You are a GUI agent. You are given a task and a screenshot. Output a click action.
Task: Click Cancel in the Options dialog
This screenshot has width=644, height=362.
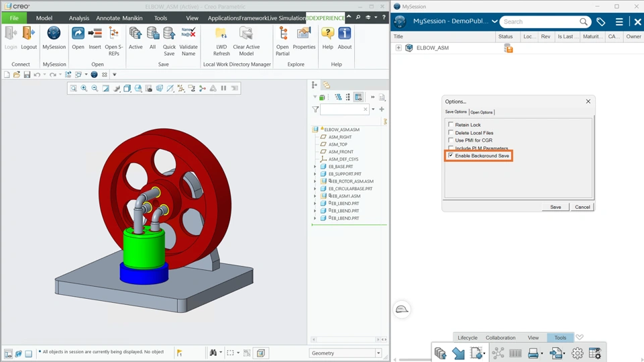(x=582, y=207)
